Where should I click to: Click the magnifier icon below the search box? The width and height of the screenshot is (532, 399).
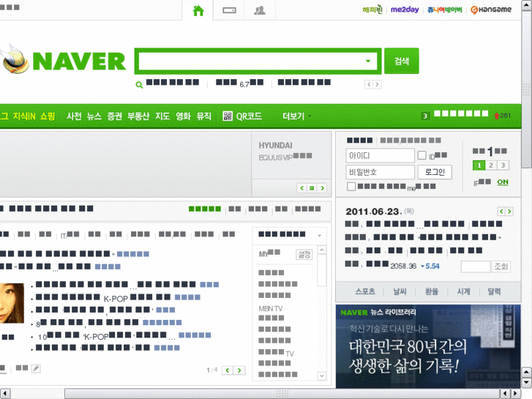point(139,84)
